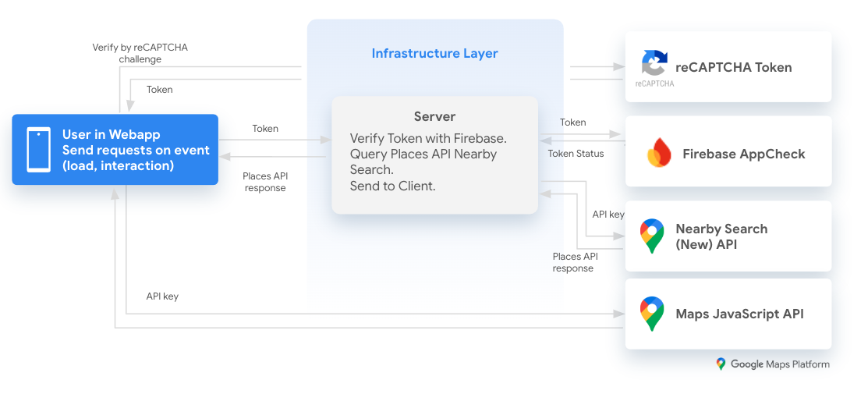Select the "Send to Client." line in Server

[x=392, y=186]
